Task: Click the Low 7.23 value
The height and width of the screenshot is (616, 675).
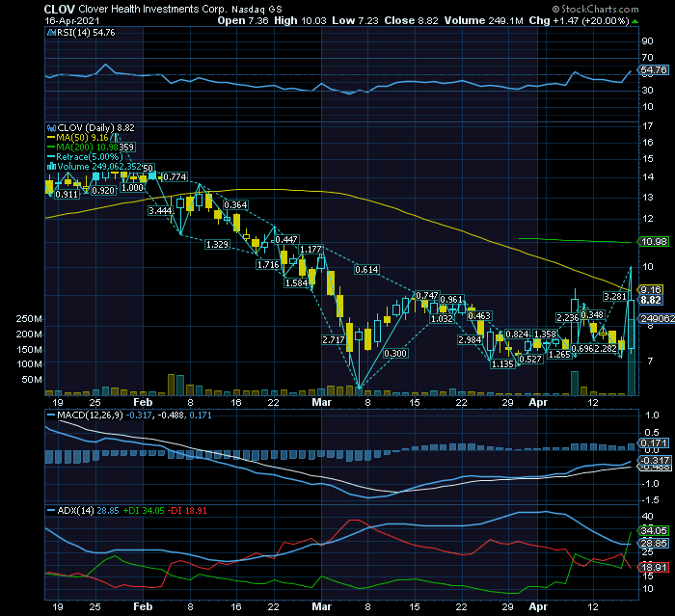Action: 355,20
